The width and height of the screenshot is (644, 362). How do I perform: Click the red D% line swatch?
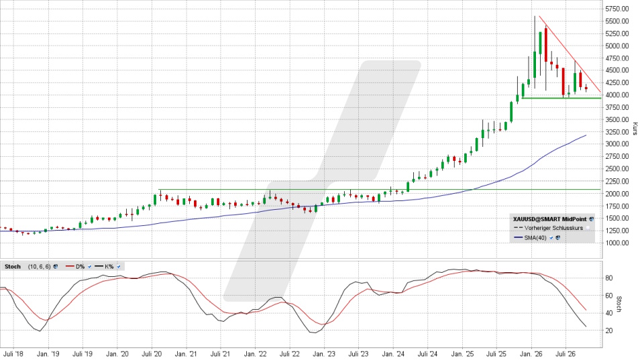[x=70, y=266]
